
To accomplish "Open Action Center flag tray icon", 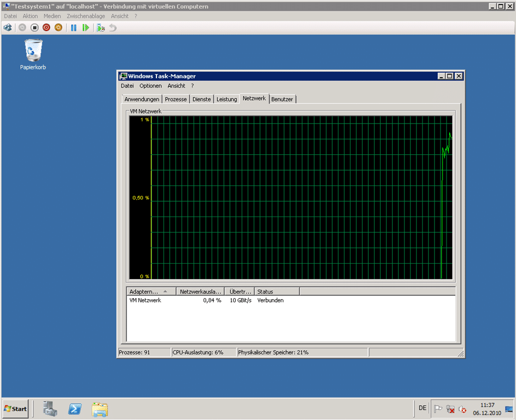I will (x=438, y=409).
